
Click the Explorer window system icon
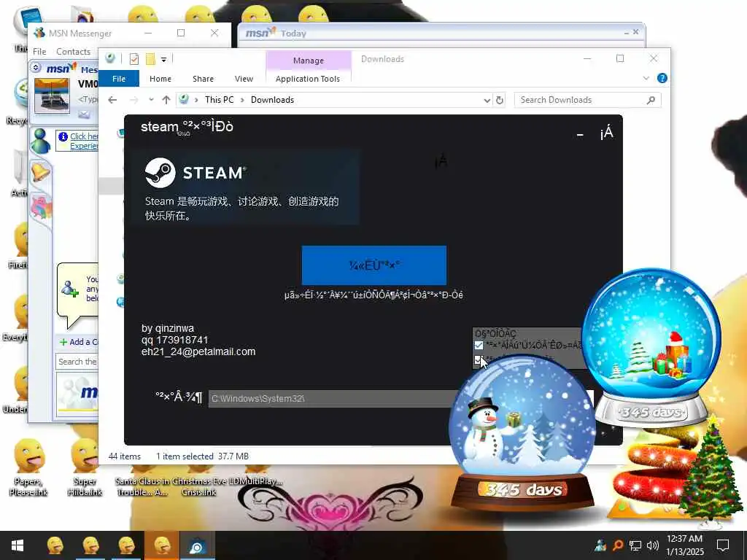click(111, 58)
